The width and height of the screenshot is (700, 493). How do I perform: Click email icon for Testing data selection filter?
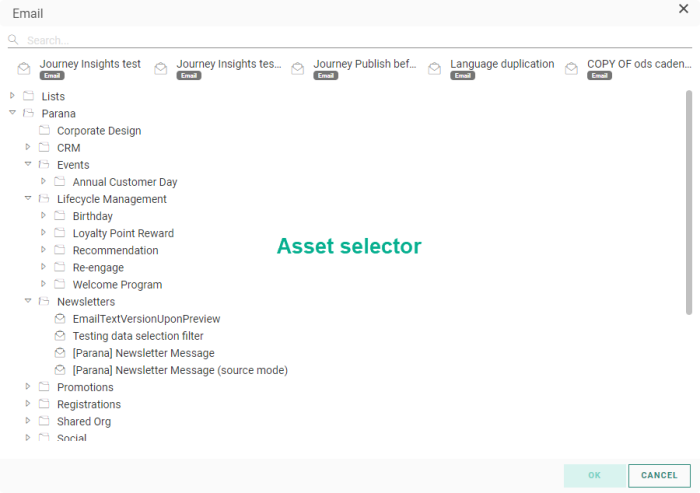pyautogui.click(x=60, y=336)
